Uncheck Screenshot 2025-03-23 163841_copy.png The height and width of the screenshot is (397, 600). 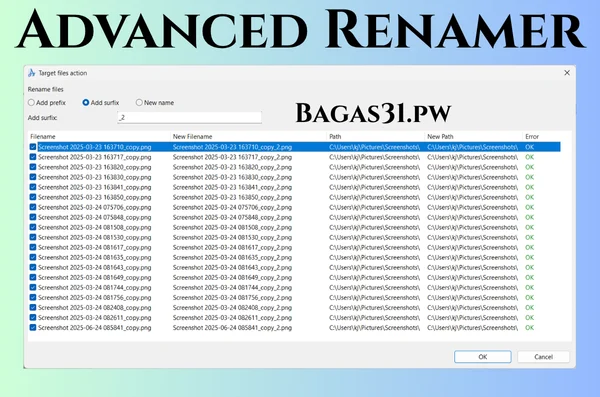(x=33, y=187)
